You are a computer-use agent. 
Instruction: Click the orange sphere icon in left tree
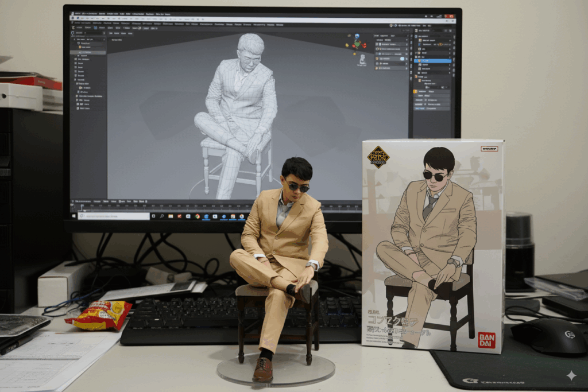(x=81, y=47)
